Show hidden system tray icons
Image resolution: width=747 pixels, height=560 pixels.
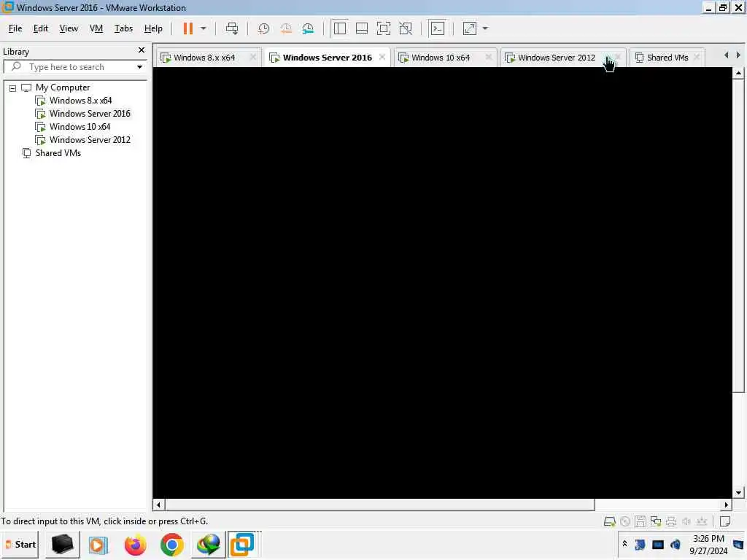[624, 543]
